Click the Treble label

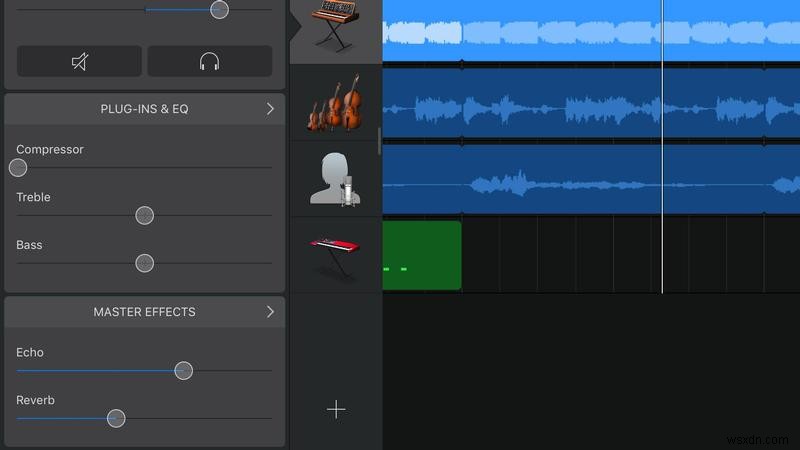33,197
